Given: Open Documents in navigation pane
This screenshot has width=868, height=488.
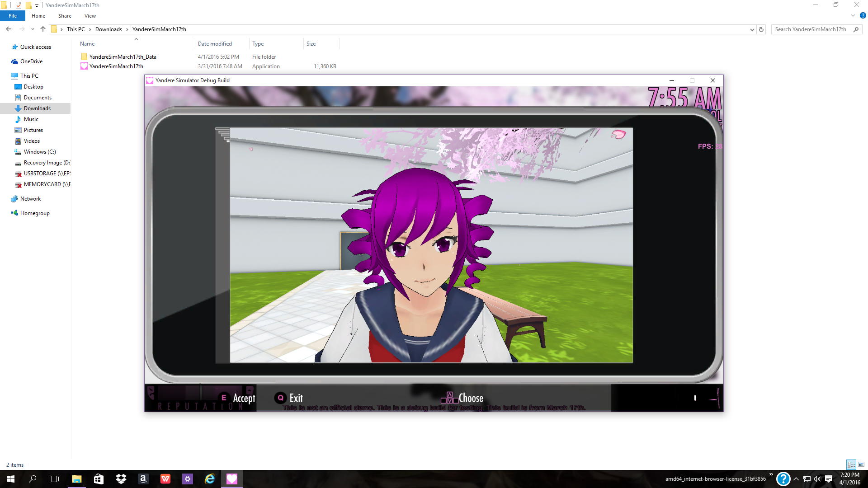Looking at the screenshot, I should (38, 98).
